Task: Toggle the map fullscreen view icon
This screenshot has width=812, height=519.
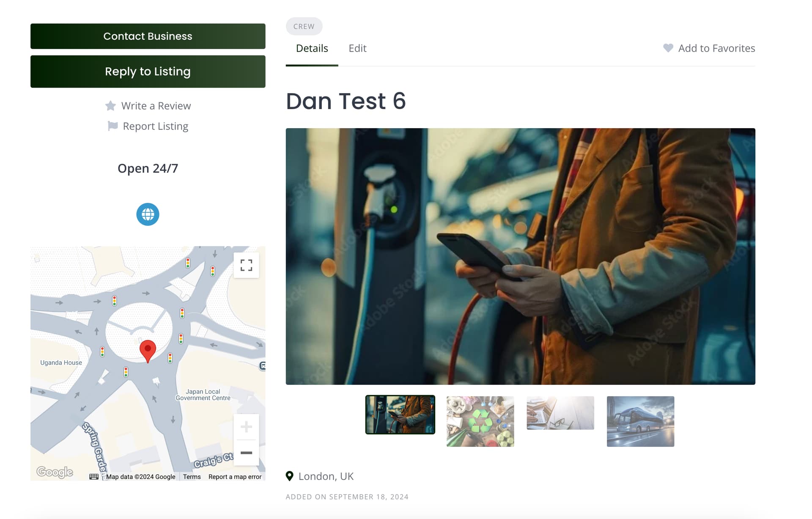Action: 246,265
